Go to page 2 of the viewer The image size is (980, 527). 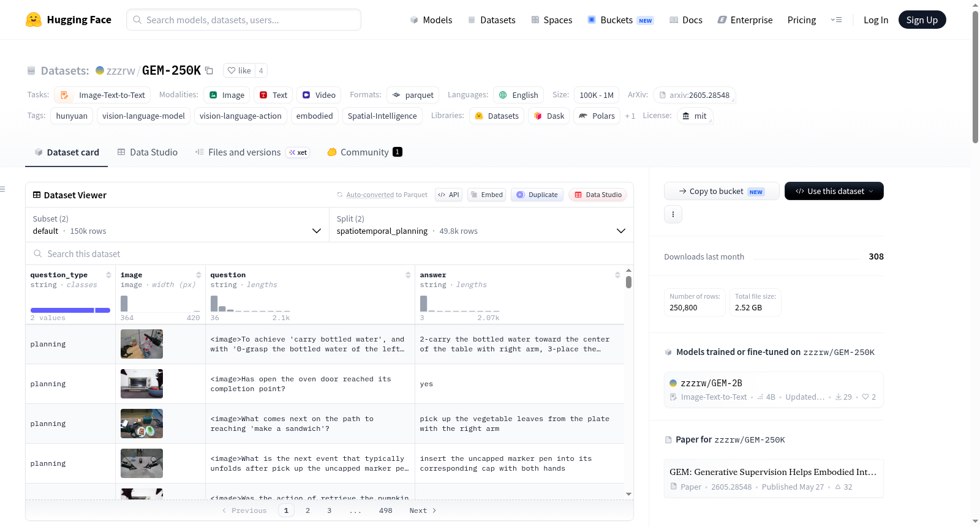[307, 510]
